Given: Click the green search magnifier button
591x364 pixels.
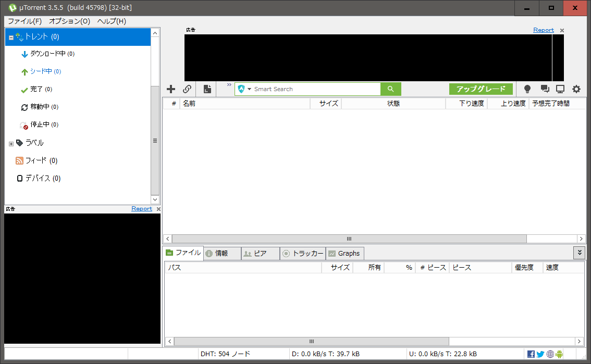Looking at the screenshot, I should pos(391,89).
